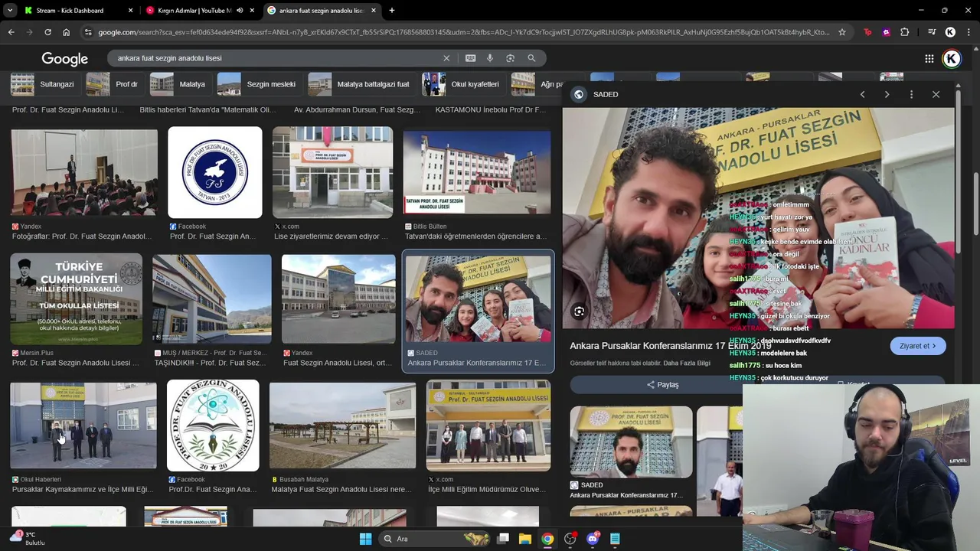The height and width of the screenshot is (551, 980).
Task: Start voice search with the microphone
Action: [490, 58]
